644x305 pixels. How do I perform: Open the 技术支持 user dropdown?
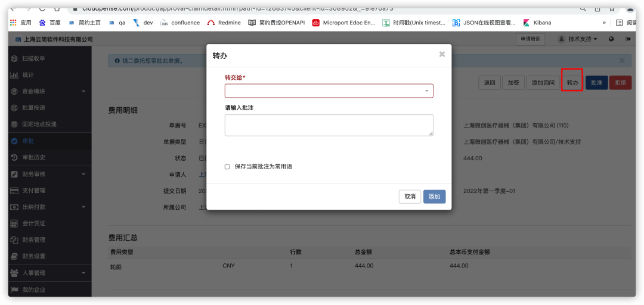578,39
